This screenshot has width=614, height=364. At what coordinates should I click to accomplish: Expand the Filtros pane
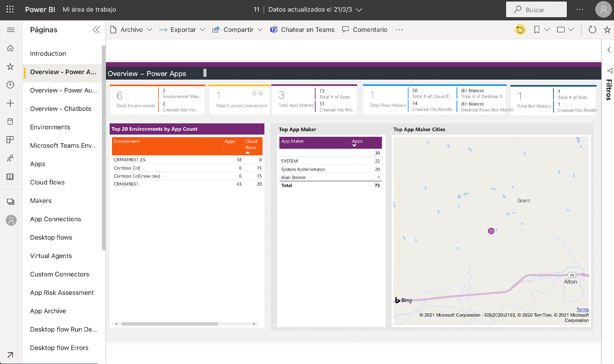click(x=609, y=50)
